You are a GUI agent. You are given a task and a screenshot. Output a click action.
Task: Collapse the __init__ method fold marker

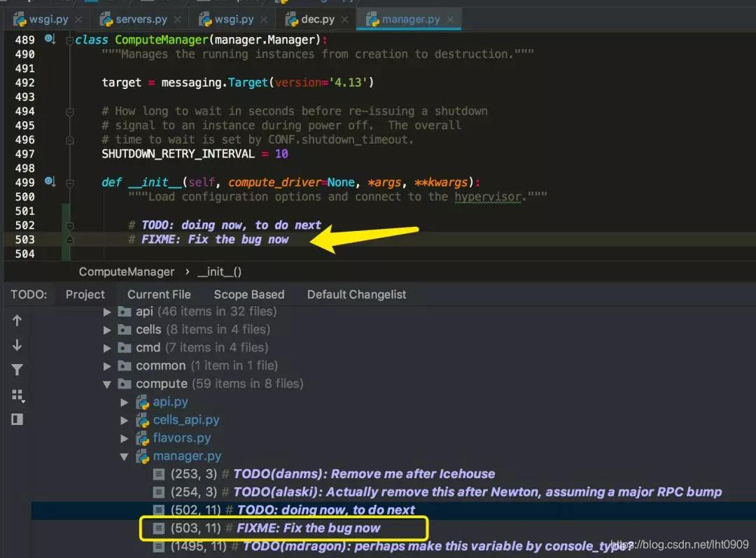tap(70, 183)
